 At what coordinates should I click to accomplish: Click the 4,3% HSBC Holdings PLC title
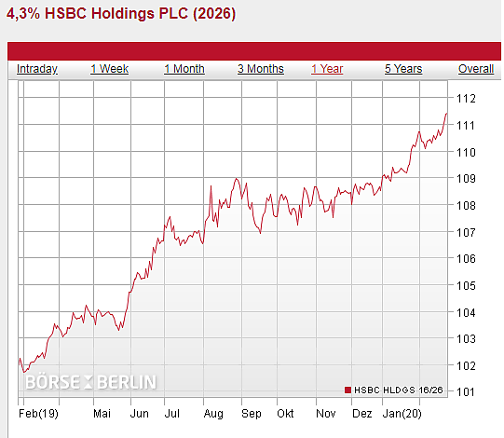121,13
